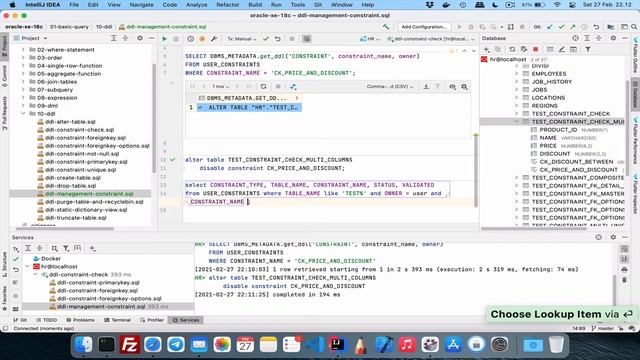The height and width of the screenshot is (360, 640).
Task: Open the Pull Requests side tab
Action: [4, 114]
